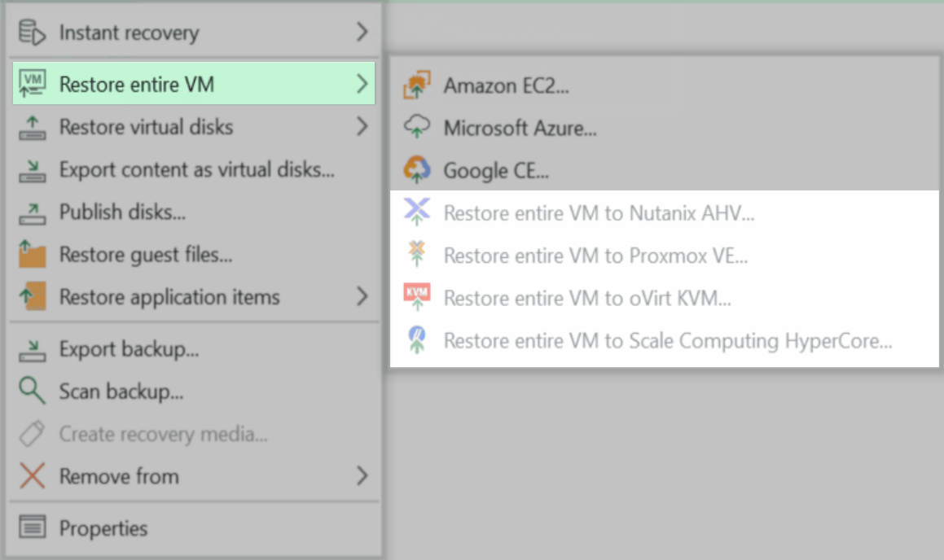Click the Microsoft Azure cloud icon

(x=417, y=126)
